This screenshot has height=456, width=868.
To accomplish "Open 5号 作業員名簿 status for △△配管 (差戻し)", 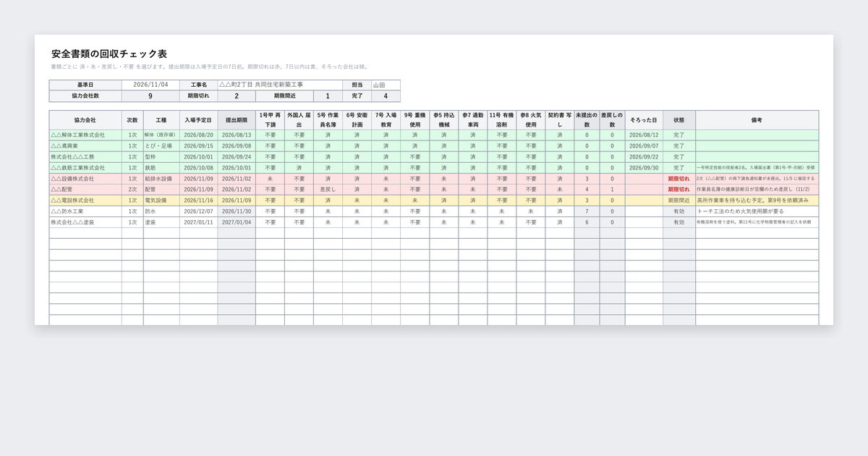I will tap(328, 189).
